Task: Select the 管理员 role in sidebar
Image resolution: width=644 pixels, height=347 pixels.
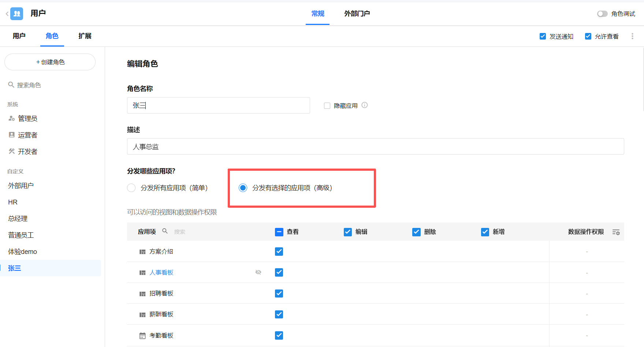Action: [x=27, y=118]
